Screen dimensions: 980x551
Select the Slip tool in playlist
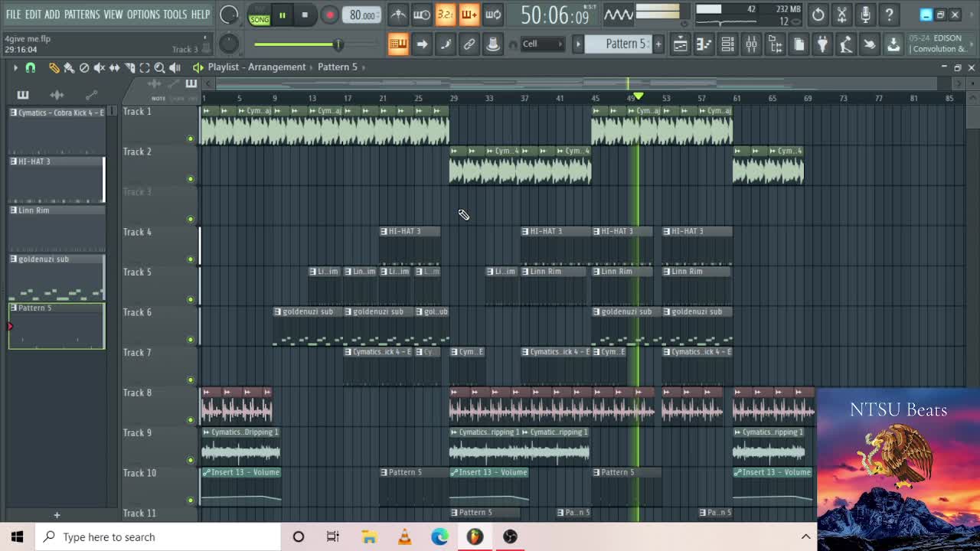[x=115, y=67]
